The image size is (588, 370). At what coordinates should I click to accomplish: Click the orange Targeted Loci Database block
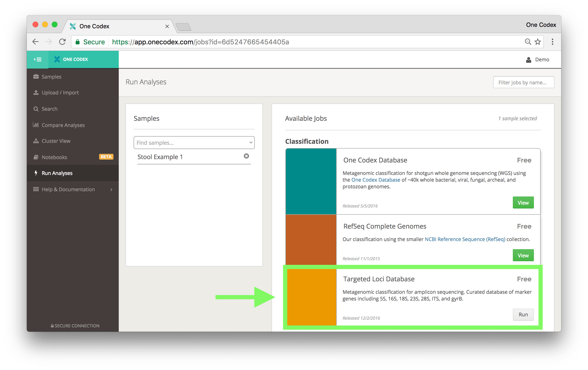[x=311, y=297]
